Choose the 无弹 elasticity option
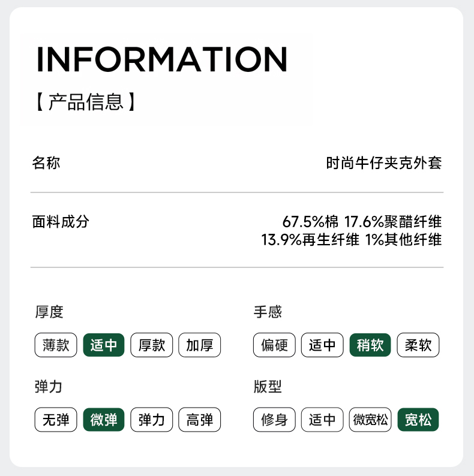 coord(56,420)
